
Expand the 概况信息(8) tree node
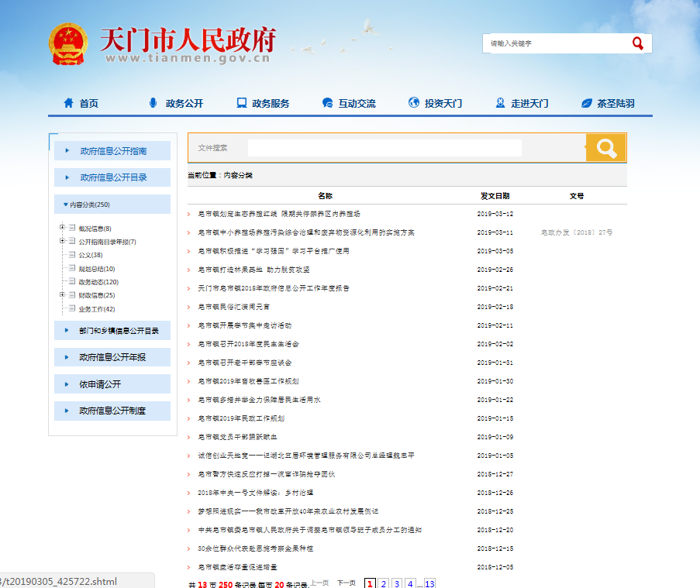click(x=62, y=228)
